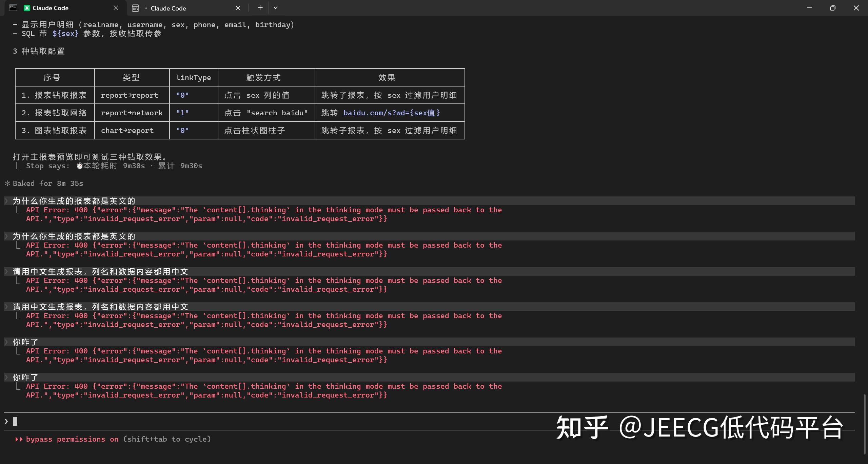
Task: Click the terminal vertical scrollbar thumb
Action: [x=865, y=424]
